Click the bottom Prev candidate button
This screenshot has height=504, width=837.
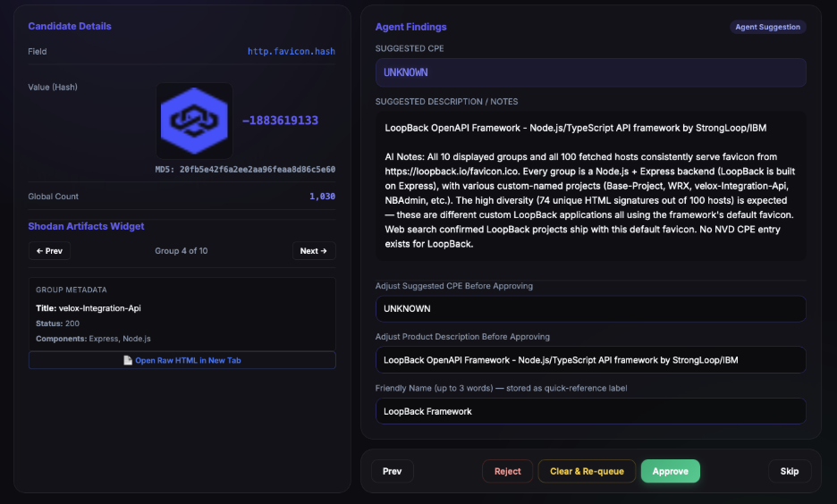(392, 471)
